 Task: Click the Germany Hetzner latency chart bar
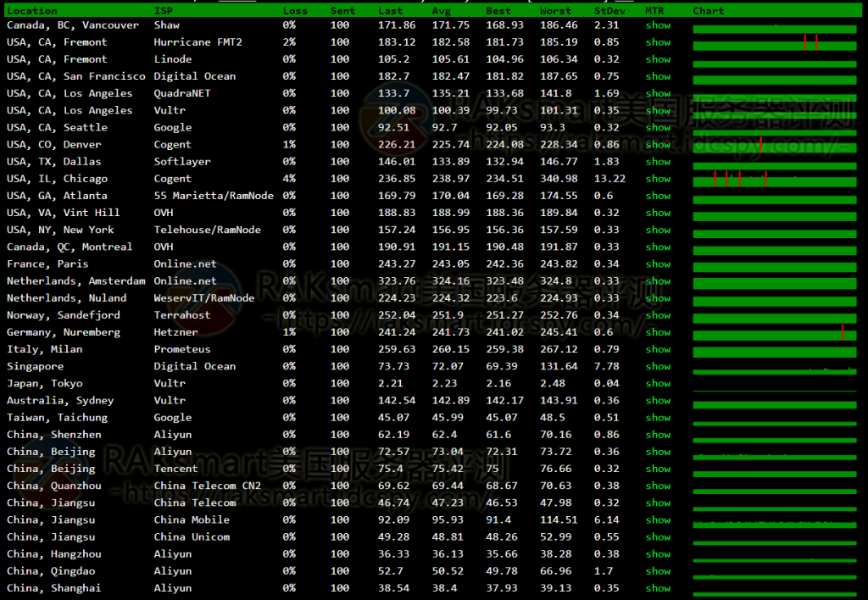pos(775,332)
